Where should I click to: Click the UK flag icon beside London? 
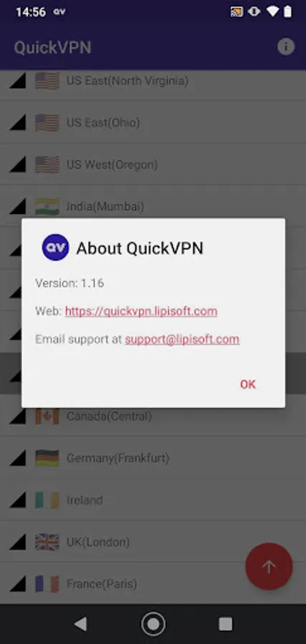coord(47,542)
